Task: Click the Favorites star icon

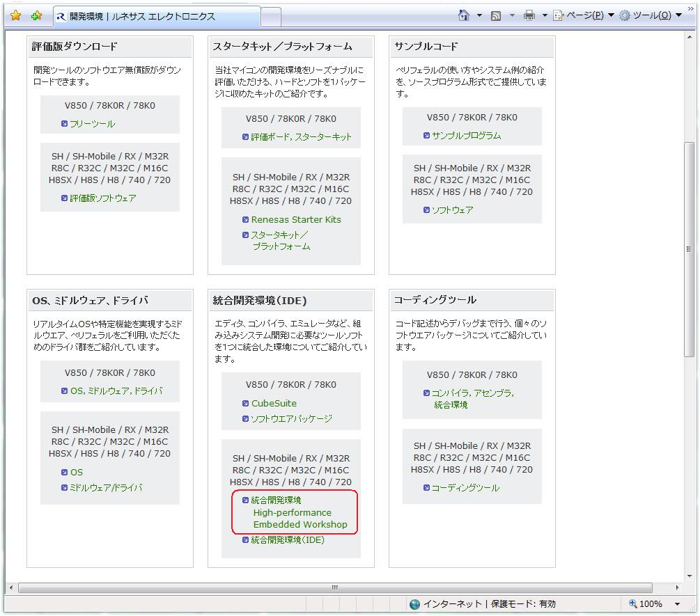Action: point(15,15)
